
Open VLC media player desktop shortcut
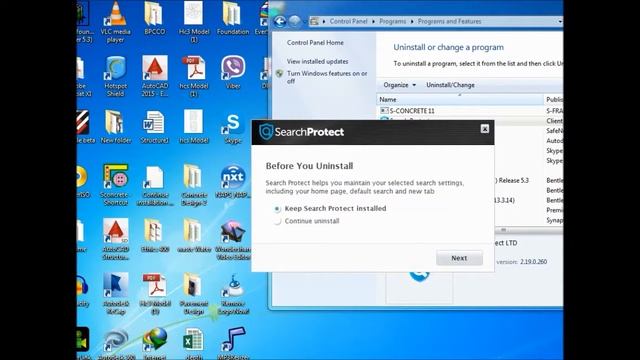pyautogui.click(x=116, y=21)
